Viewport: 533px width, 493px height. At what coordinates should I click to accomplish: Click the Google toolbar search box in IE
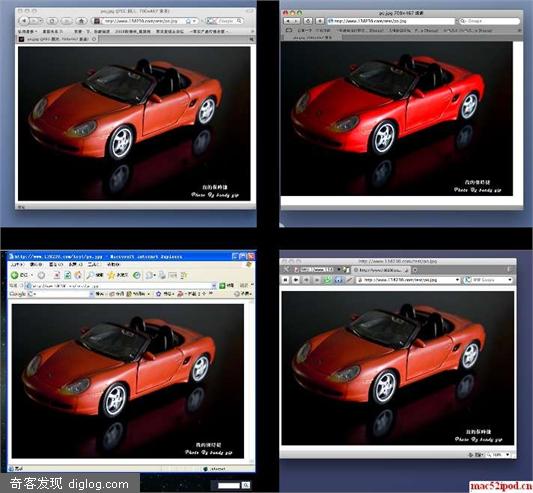(x=62, y=294)
